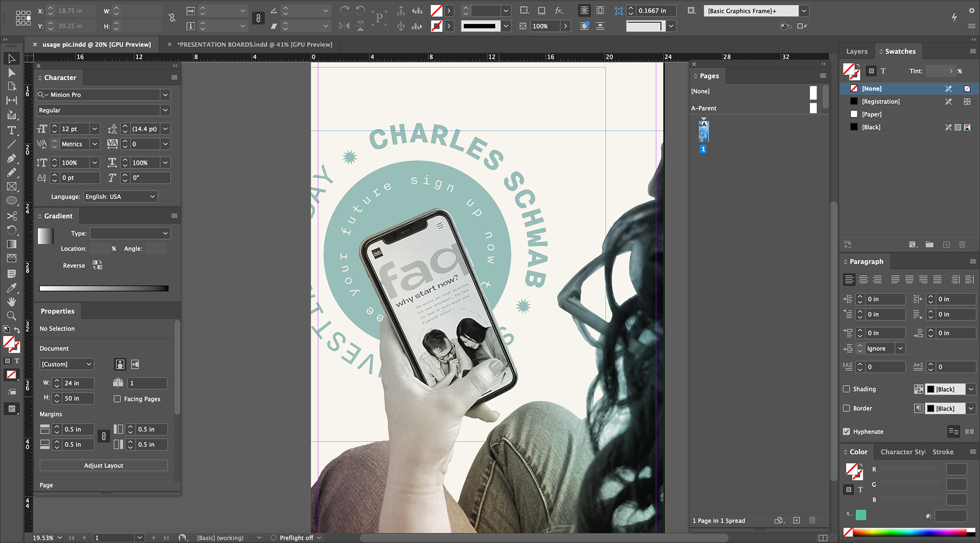Select the Eyedropper tool

pyautogui.click(x=11, y=288)
